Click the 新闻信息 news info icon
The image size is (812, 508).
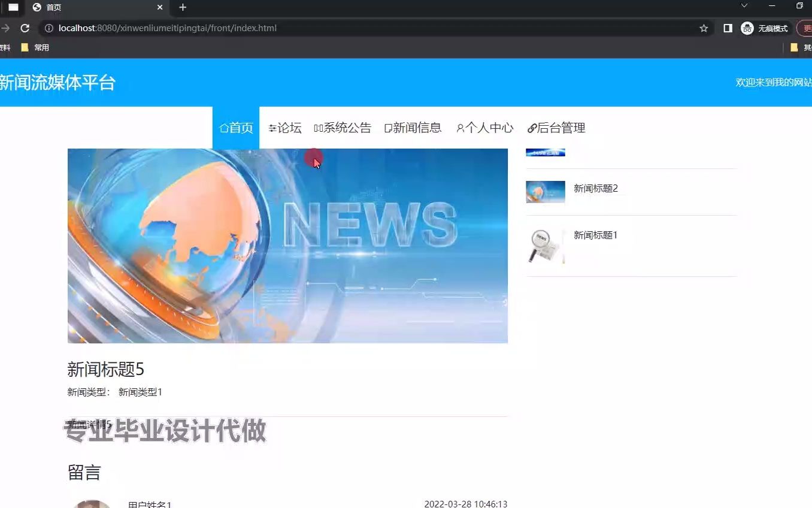coord(389,127)
